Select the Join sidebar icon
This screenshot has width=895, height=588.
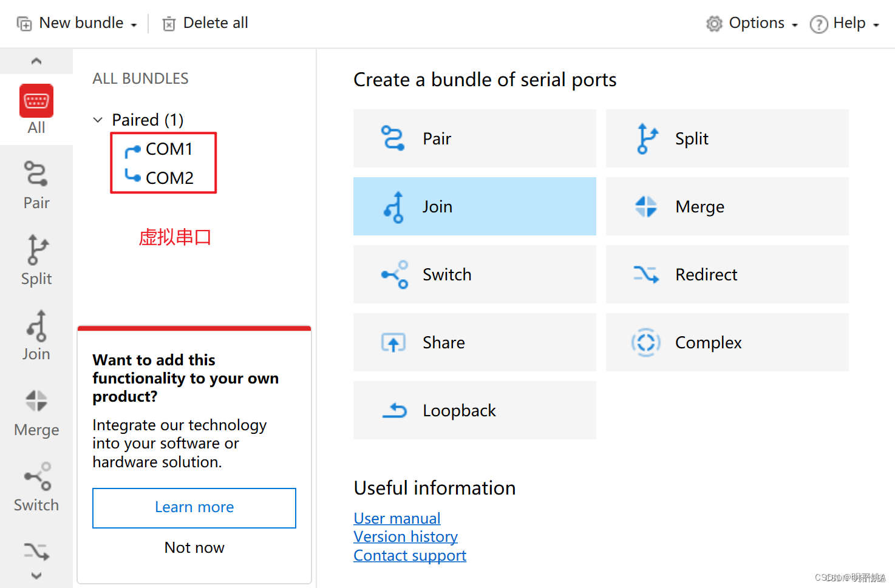coord(36,326)
